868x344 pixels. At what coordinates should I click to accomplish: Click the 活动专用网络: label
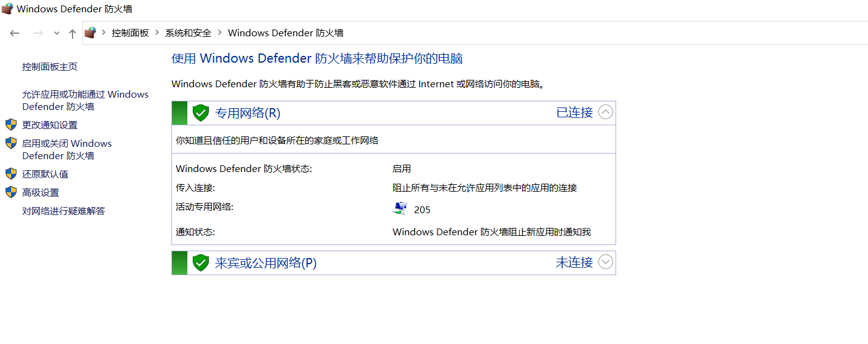[x=205, y=206]
